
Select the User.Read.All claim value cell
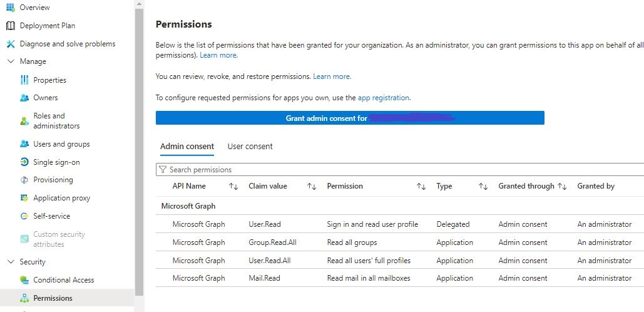pos(269,261)
